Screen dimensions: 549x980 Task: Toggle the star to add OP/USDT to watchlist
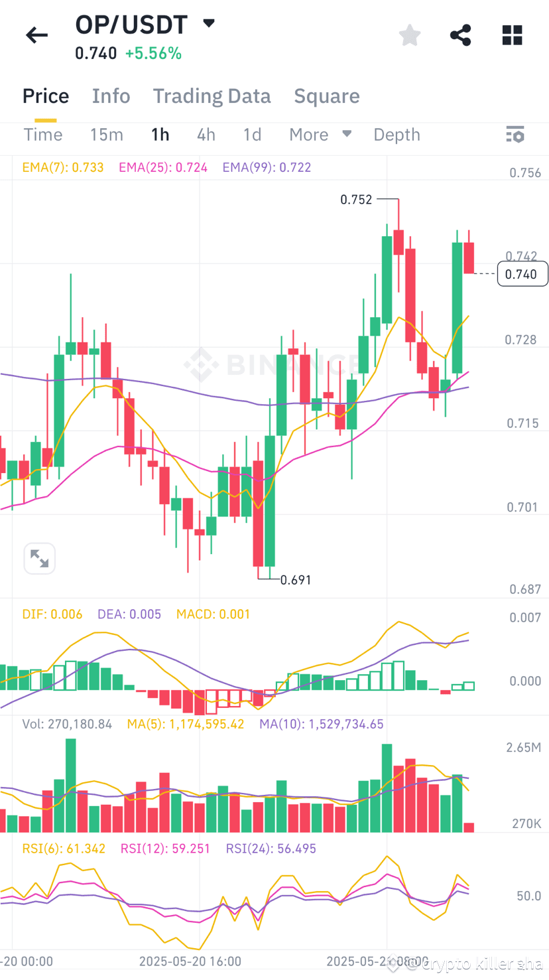[x=409, y=35]
